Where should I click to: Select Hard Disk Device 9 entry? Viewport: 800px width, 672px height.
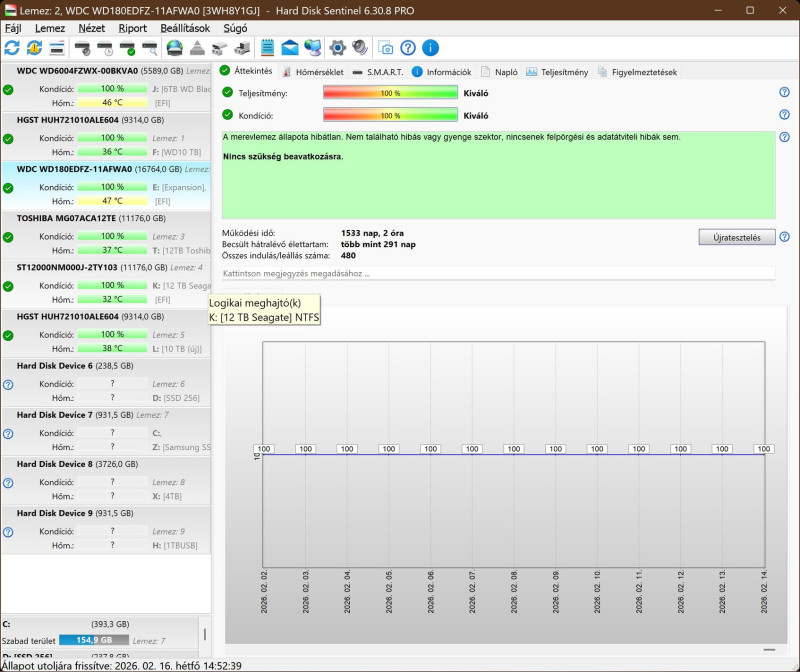(106, 529)
